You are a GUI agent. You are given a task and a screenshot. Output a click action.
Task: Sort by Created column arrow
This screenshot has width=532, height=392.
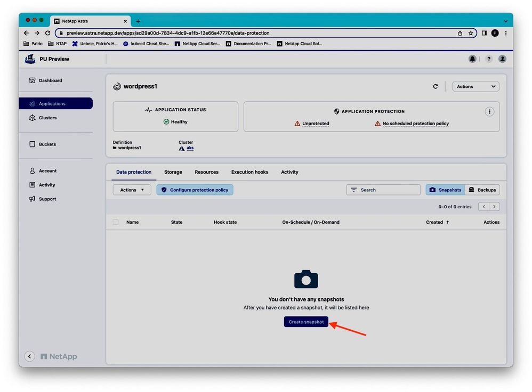click(448, 222)
